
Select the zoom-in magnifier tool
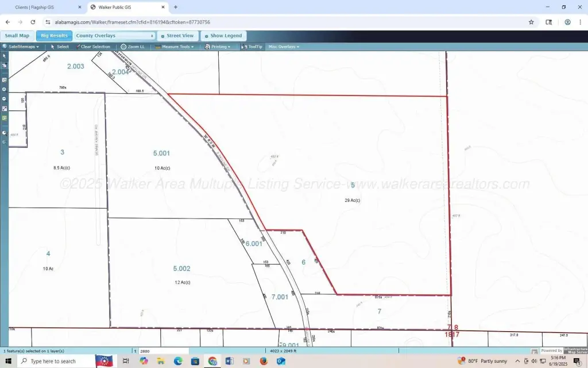(x=4, y=89)
